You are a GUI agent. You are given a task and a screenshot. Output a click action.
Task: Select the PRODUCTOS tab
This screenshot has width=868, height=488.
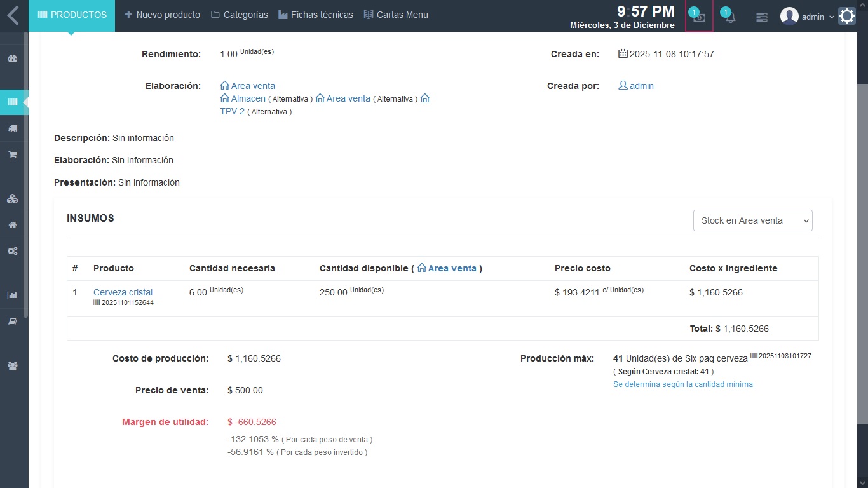click(72, 15)
